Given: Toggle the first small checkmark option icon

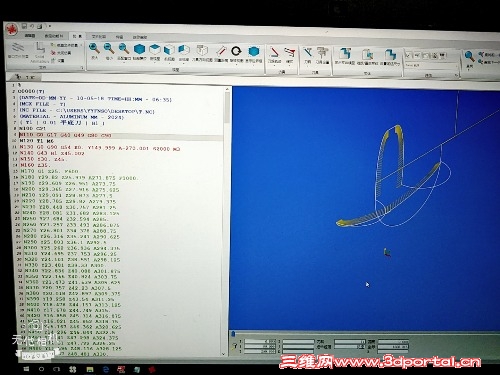Looking at the screenshot, I should click(408, 55).
